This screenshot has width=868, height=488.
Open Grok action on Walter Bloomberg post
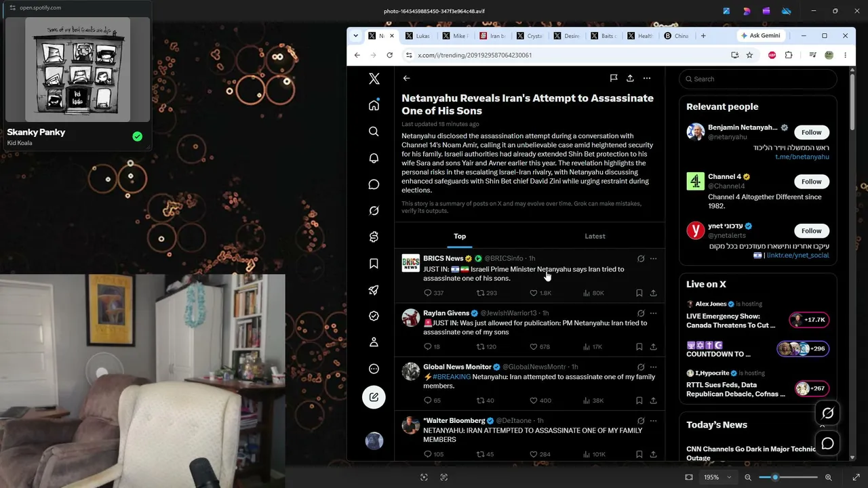641,421
